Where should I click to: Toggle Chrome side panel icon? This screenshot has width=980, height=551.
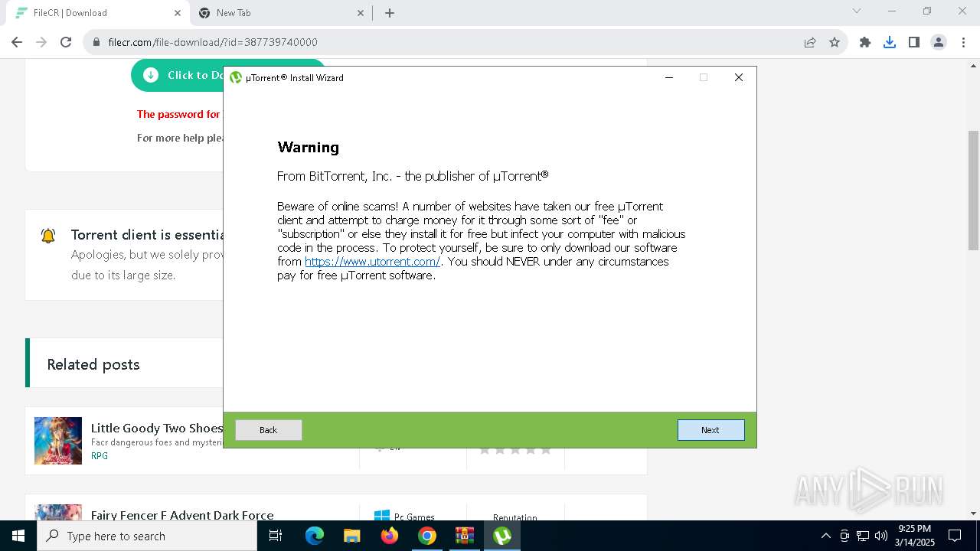click(914, 42)
